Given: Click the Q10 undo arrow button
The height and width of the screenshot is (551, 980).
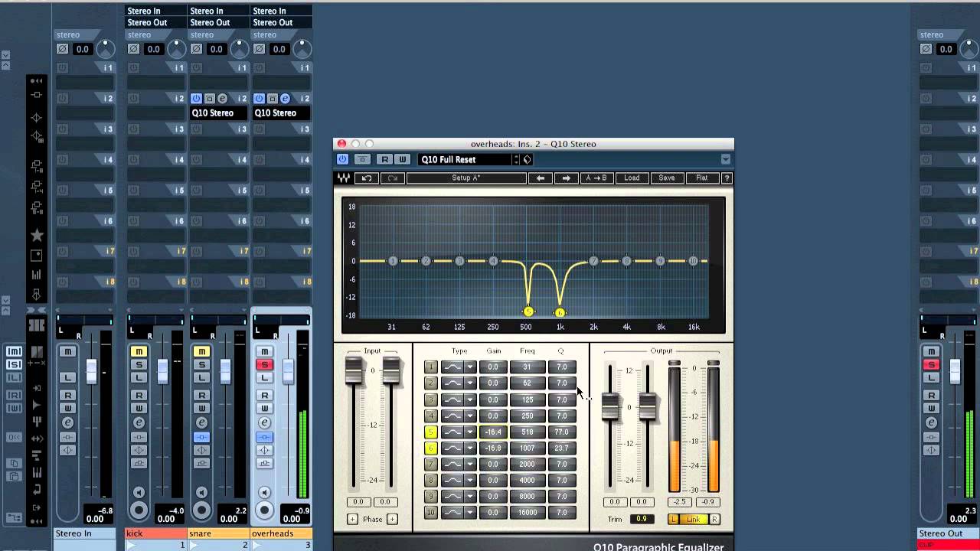Looking at the screenshot, I should 367,178.
